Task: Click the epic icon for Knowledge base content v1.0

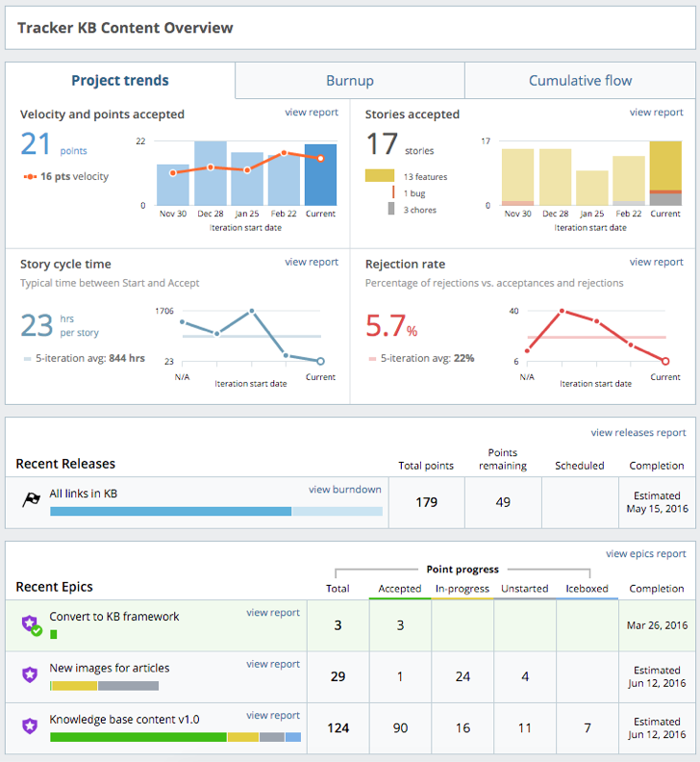Action: click(31, 726)
